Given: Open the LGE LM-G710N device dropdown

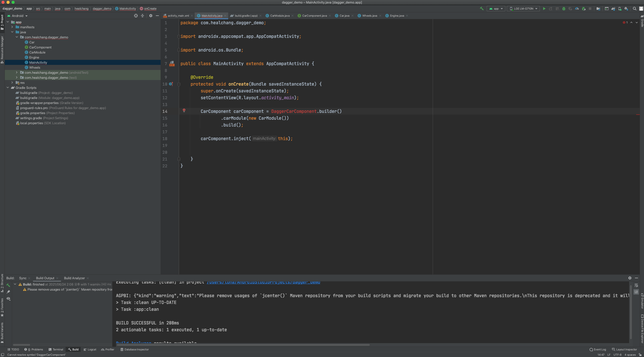Looking at the screenshot, I should (524, 9).
